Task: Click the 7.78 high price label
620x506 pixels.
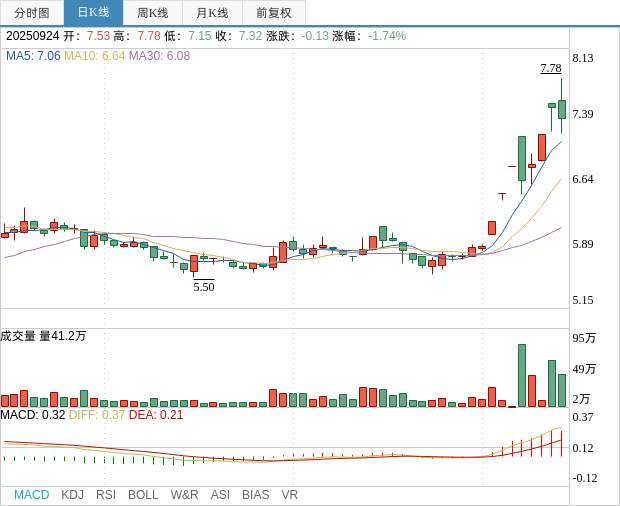Action: tap(551, 68)
